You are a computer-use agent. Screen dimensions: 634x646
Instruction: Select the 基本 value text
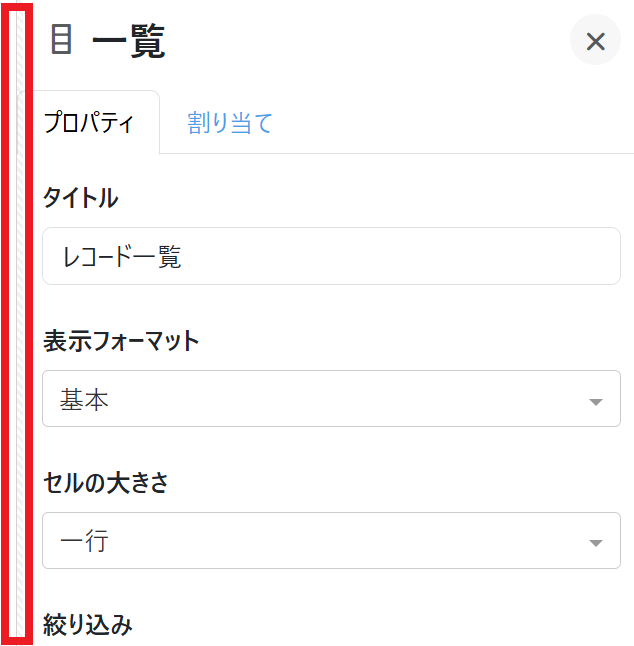[x=85, y=400]
